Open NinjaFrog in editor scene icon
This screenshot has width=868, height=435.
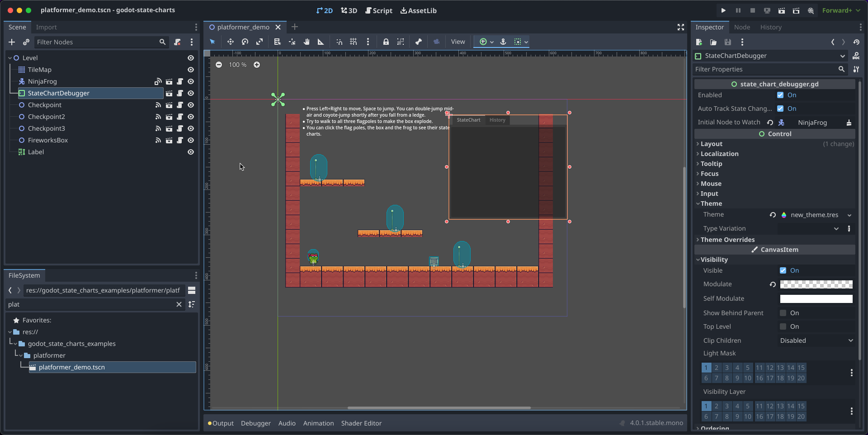tap(169, 81)
